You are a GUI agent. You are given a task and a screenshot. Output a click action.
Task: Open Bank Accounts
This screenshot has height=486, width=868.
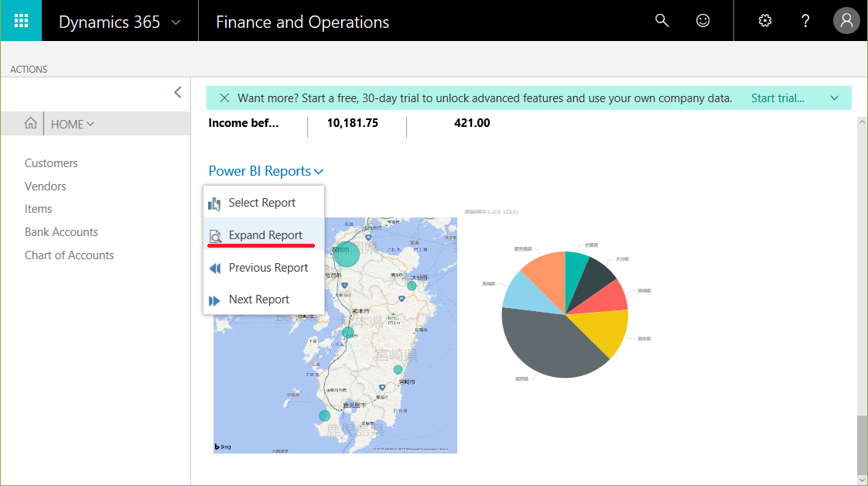pos(61,232)
